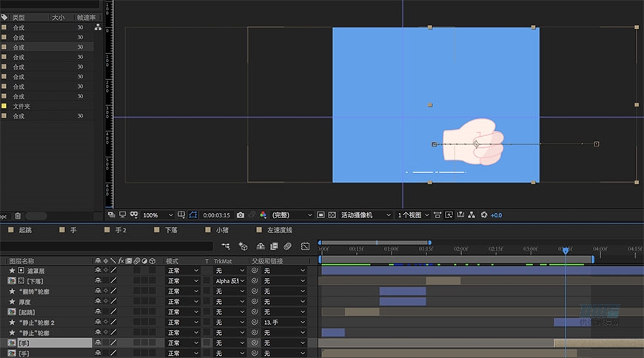Open the RGB channel display icon
Viewport: 644px width, 358px height.
[264, 215]
